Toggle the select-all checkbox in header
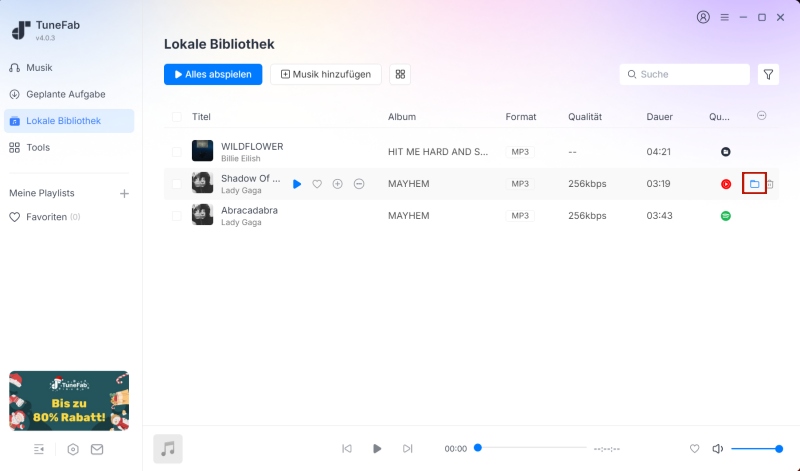The height and width of the screenshot is (471, 800). click(x=177, y=117)
